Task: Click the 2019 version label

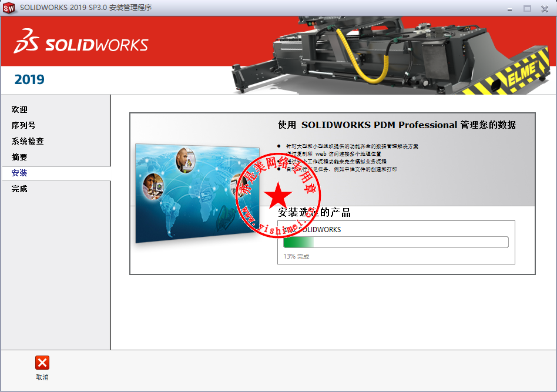Action: (29, 79)
